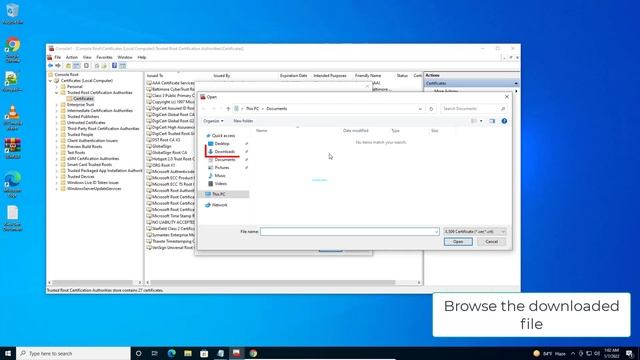Select Trusted People in the console tree

(80, 135)
